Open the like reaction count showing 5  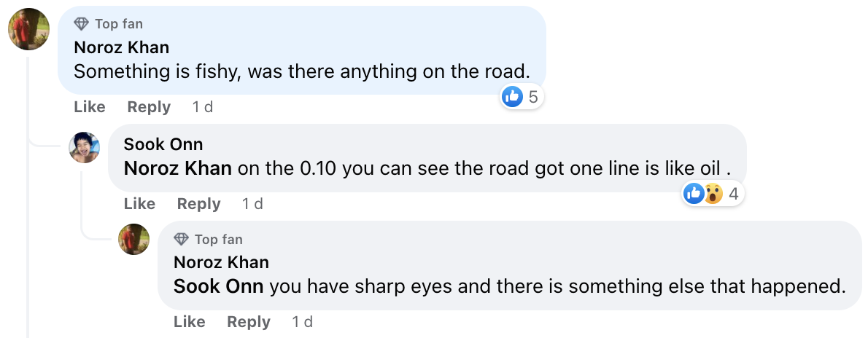click(533, 96)
